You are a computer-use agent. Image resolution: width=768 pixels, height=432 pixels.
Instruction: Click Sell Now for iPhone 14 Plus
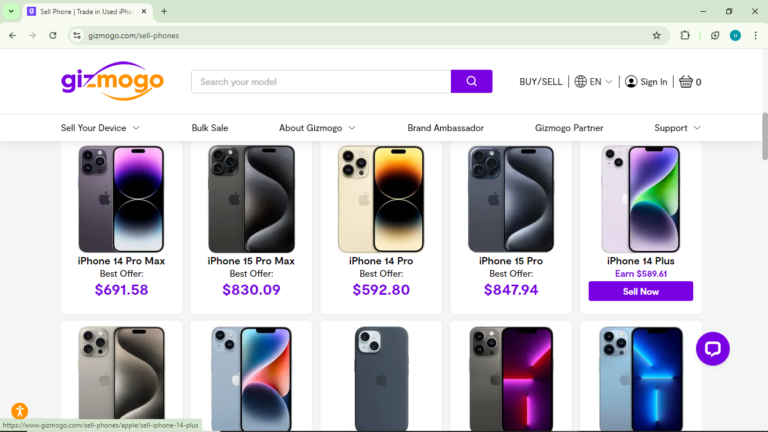(641, 291)
